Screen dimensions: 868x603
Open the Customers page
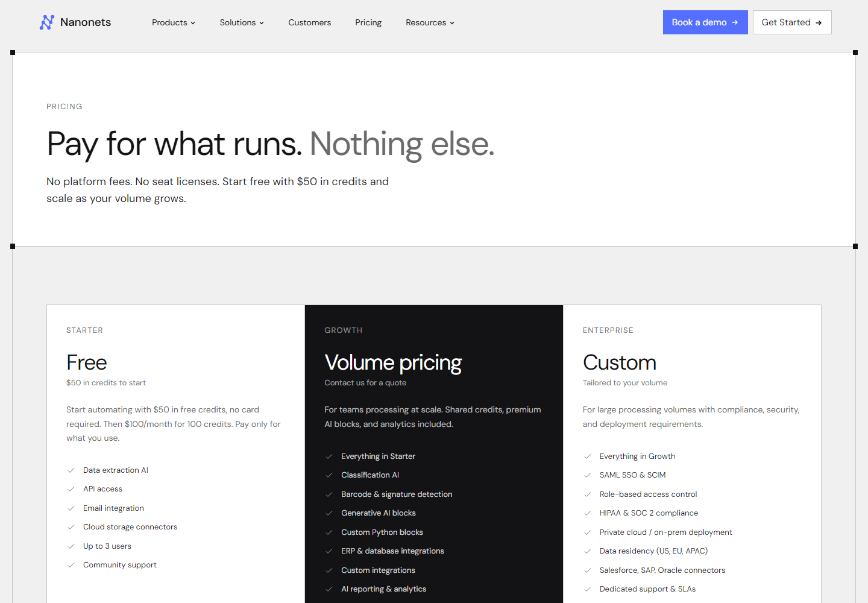tap(310, 22)
